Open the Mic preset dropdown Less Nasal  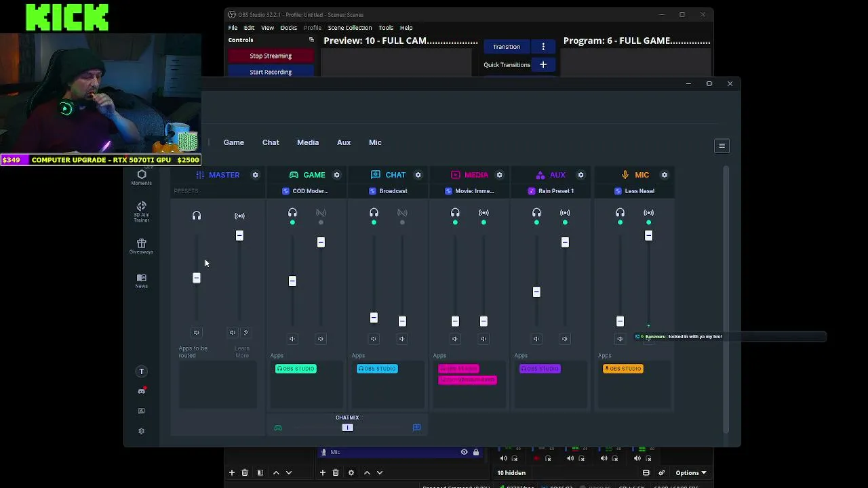pyautogui.click(x=634, y=191)
